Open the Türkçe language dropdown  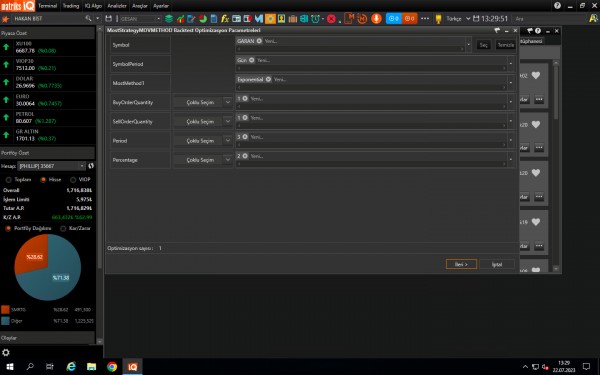click(468, 18)
